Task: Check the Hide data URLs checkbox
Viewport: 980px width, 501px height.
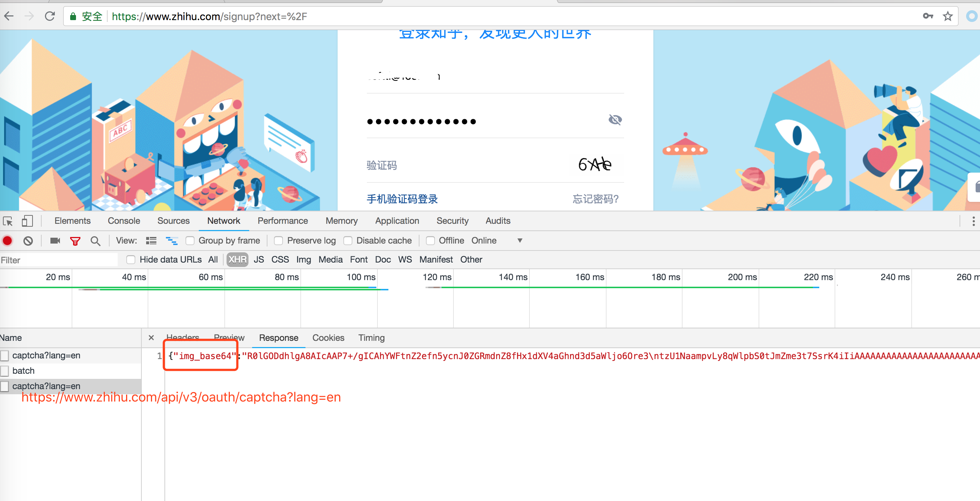Action: [131, 260]
